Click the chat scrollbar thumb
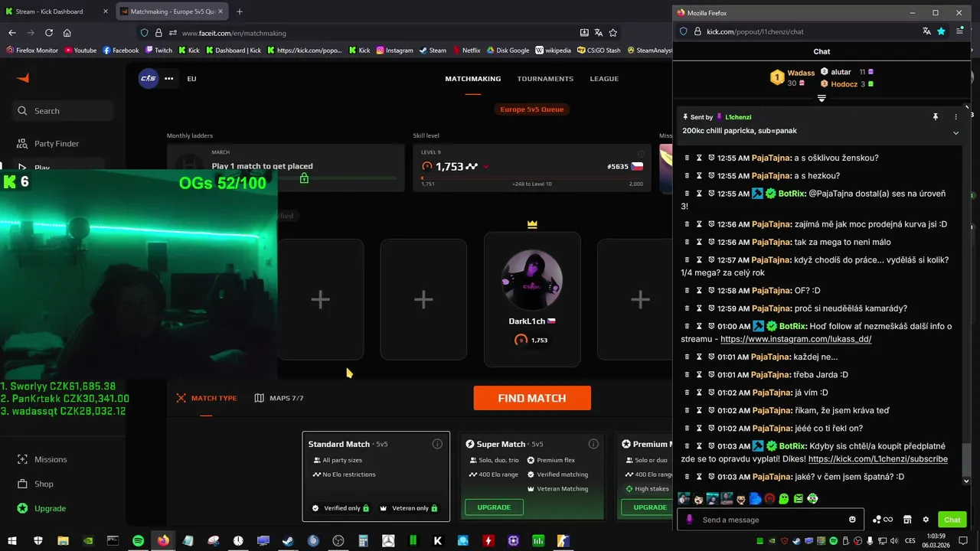Image resolution: width=980 pixels, height=551 pixels. pos(966,459)
